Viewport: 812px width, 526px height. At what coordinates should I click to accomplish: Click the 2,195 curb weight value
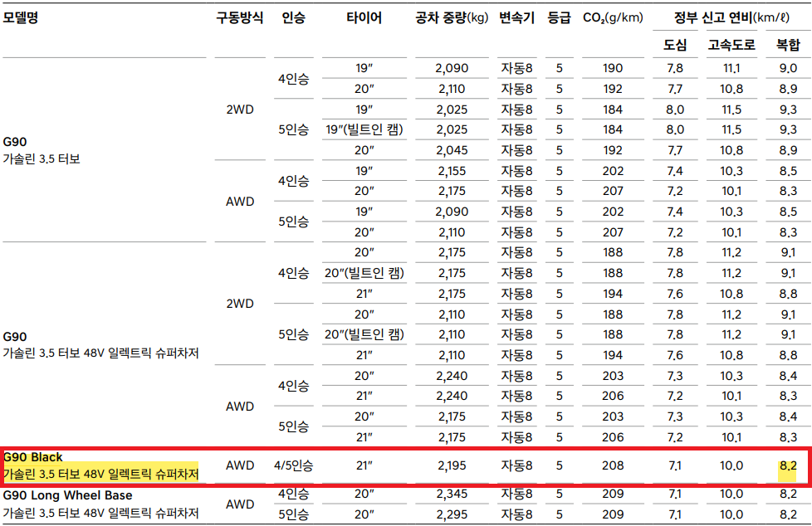pos(452,465)
